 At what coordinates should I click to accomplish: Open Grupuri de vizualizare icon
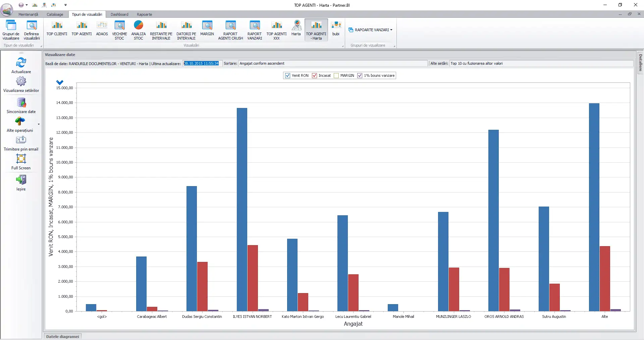click(x=11, y=30)
